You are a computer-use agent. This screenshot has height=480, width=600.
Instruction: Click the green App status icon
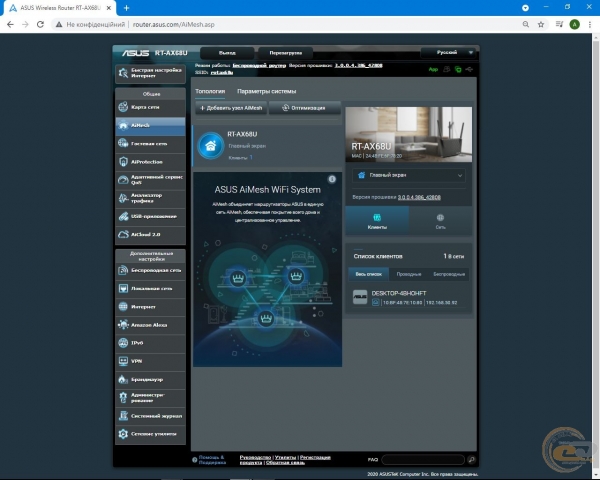tap(433, 69)
